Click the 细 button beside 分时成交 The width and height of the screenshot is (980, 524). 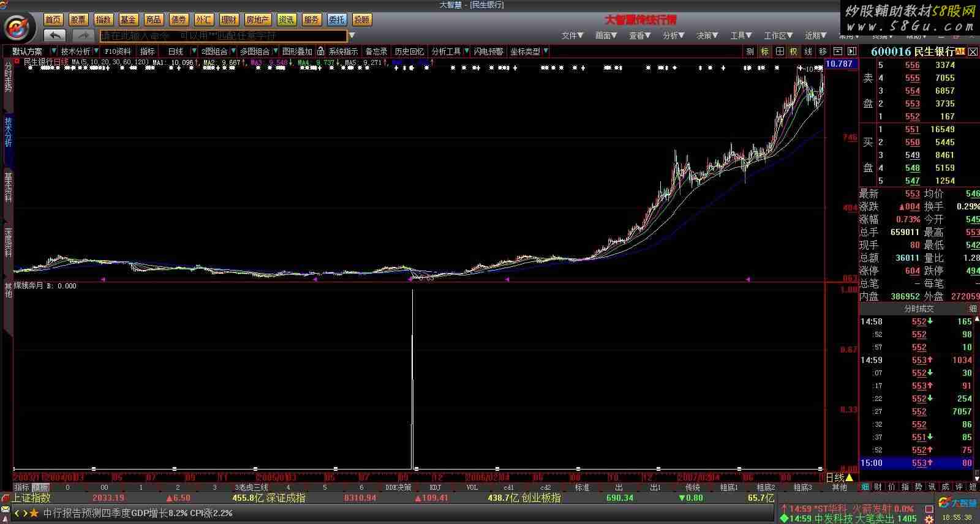[x=973, y=309]
